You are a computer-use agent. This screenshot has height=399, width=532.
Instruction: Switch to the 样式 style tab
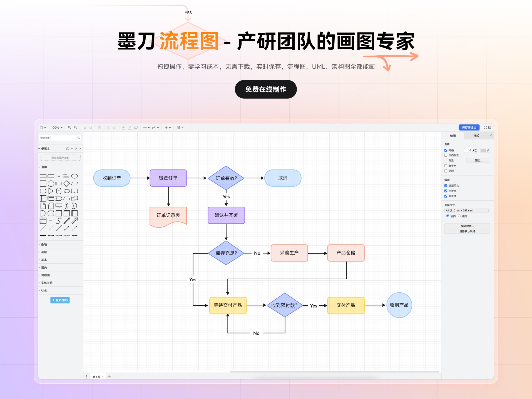(476, 136)
